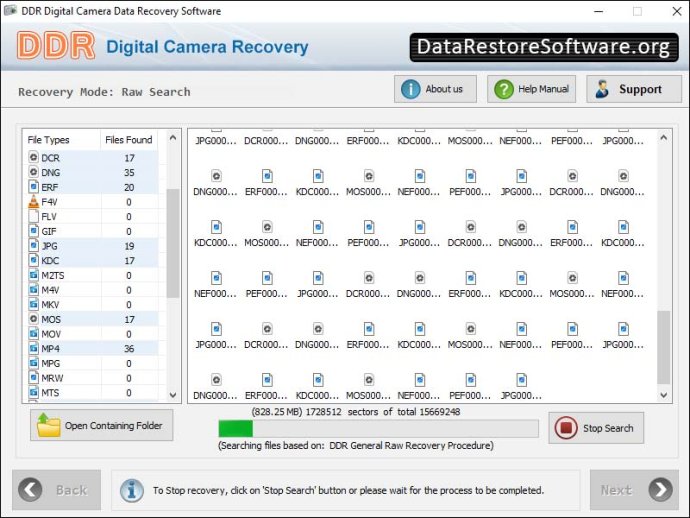Click ERF files found count 20
690x518 pixels.
coord(129,187)
